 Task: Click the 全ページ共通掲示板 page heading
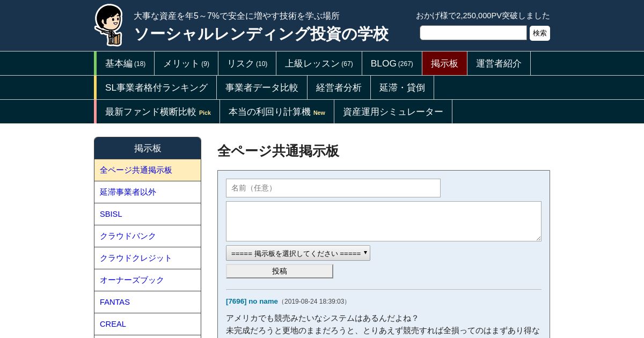[x=278, y=151]
